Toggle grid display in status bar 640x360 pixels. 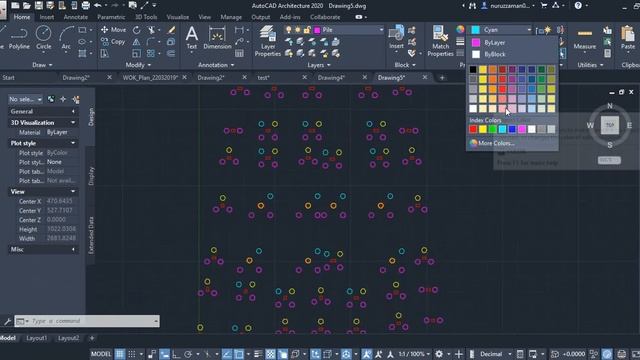click(x=120, y=354)
